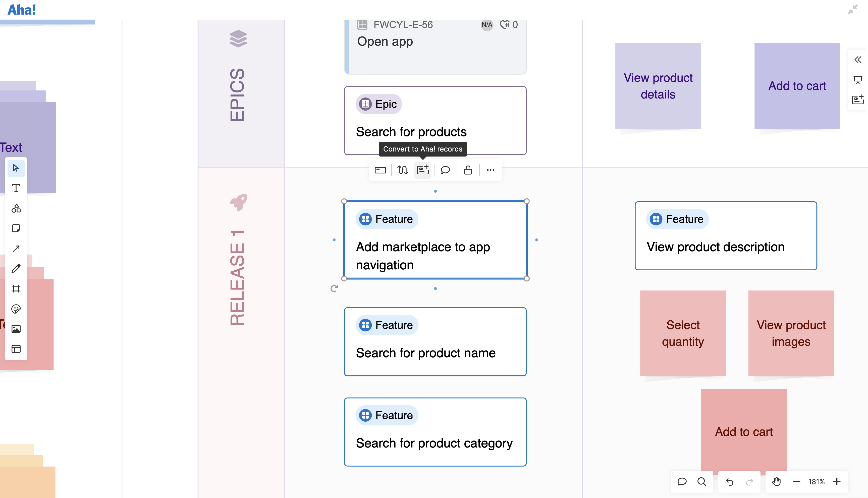Click the 181% zoom level control

[817, 482]
